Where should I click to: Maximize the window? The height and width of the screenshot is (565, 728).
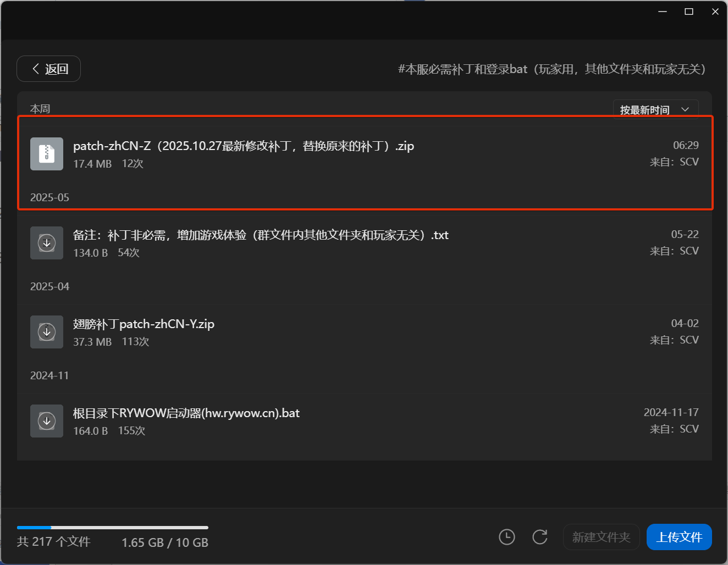pyautogui.click(x=688, y=12)
